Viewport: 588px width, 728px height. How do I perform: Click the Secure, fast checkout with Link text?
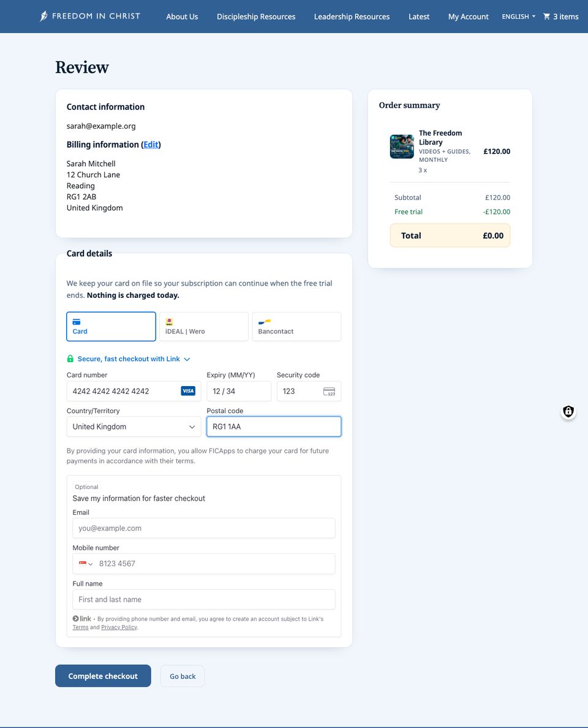pyautogui.click(x=129, y=359)
